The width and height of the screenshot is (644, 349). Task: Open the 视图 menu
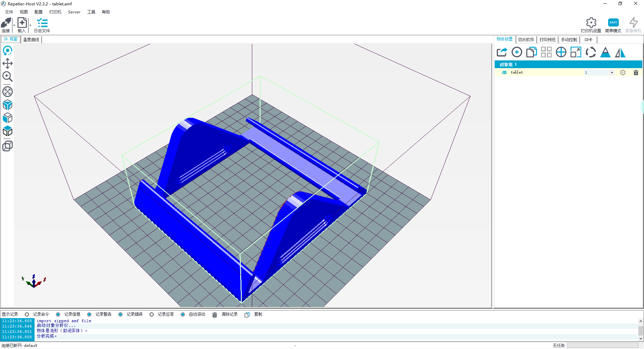(24, 12)
